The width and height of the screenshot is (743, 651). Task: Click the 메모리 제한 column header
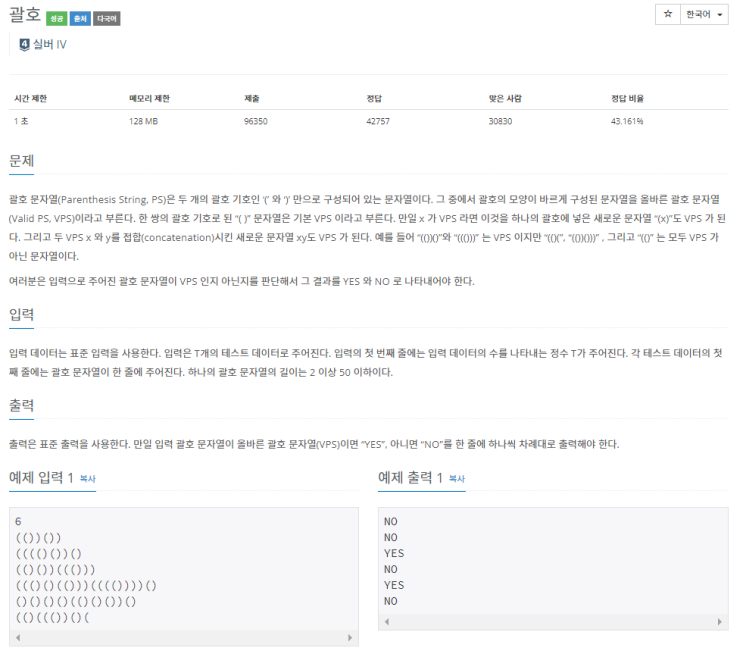click(x=149, y=99)
